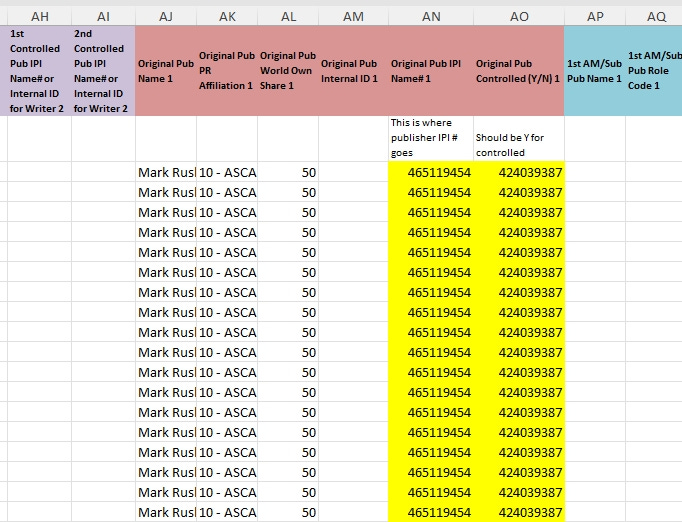
Task: Click the 'Original Pub Name 1' header cell
Action: click(166, 71)
